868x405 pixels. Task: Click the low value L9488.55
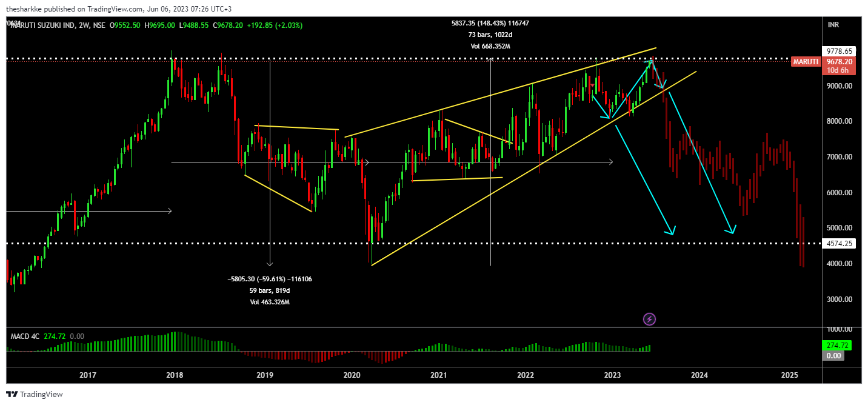click(x=194, y=25)
